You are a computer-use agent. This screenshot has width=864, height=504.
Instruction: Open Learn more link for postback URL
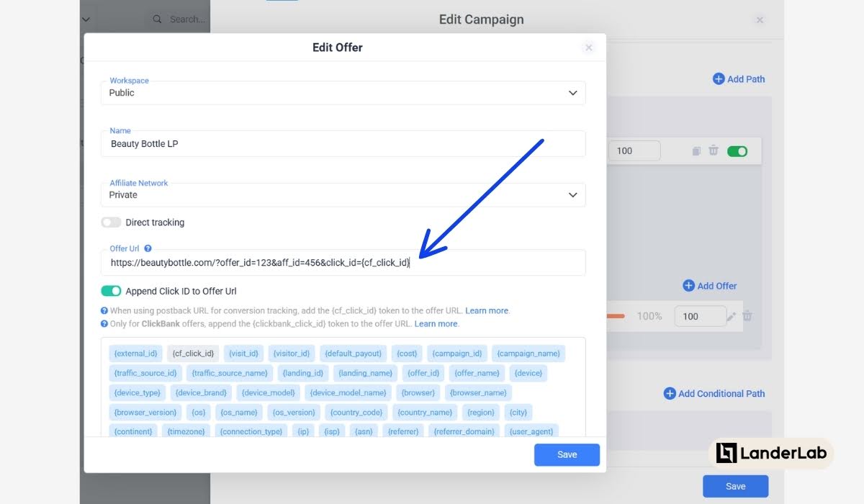coord(487,311)
